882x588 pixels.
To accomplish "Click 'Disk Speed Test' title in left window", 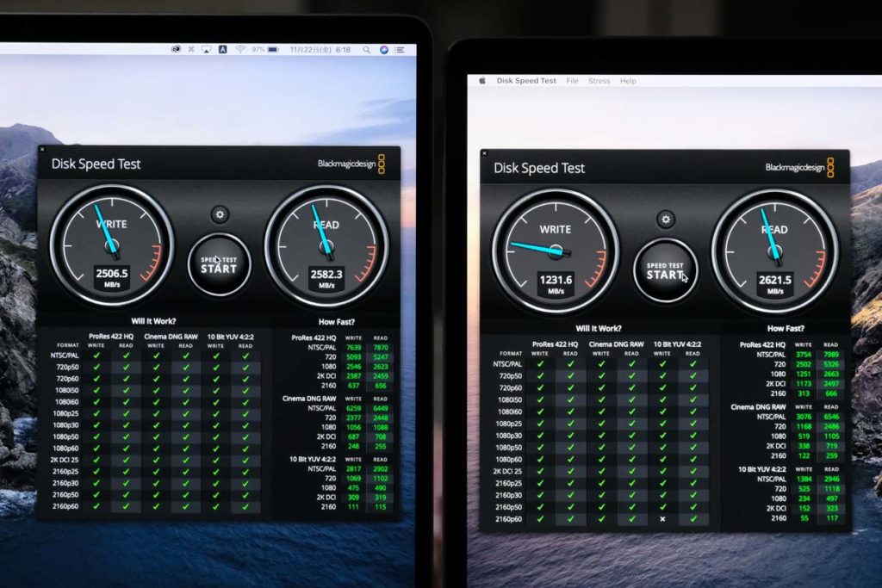I will pyautogui.click(x=96, y=164).
